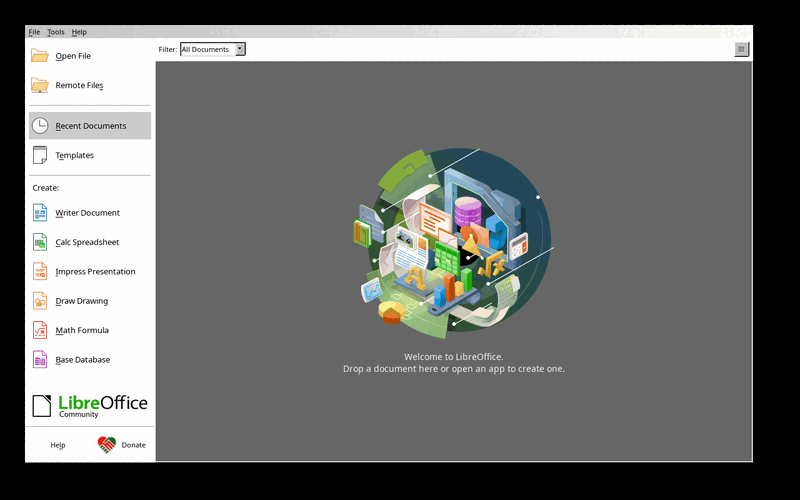
Task: Click the Donate heart icon
Action: [x=107, y=445]
